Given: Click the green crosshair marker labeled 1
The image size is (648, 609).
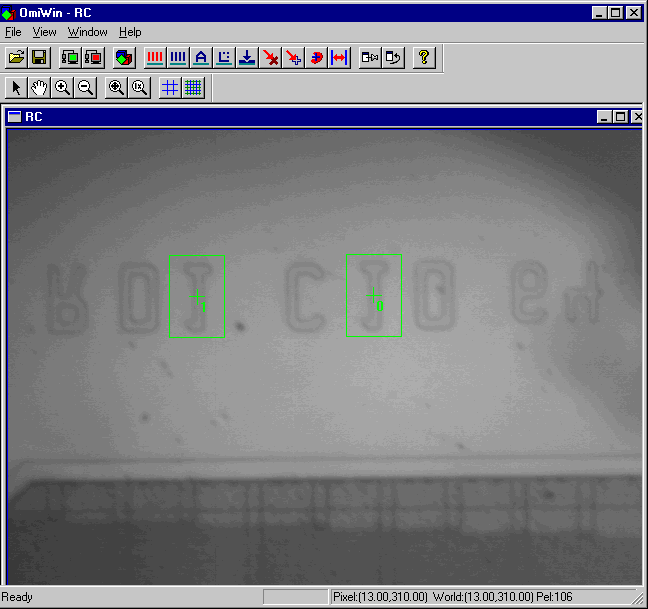Looking at the screenshot, I should (197, 297).
